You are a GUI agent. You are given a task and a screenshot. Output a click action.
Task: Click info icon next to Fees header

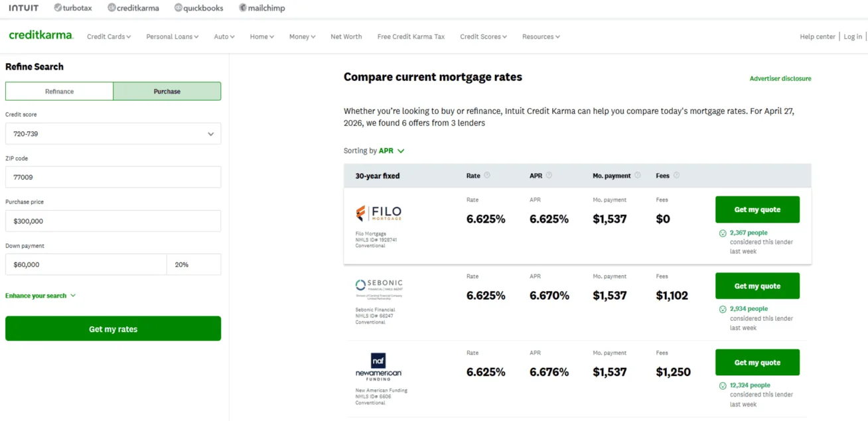click(677, 176)
